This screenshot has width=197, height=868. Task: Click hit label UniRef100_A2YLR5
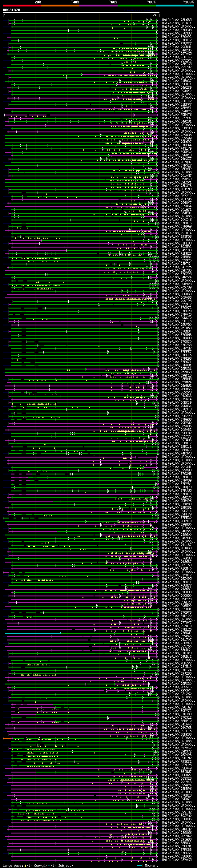click(177, 765)
